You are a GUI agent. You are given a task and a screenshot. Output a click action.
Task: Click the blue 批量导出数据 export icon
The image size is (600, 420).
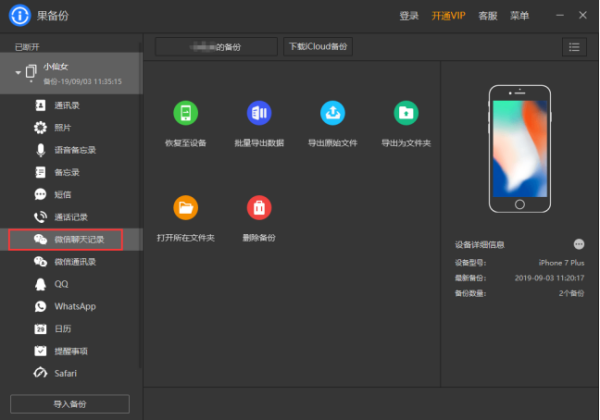[259, 113]
